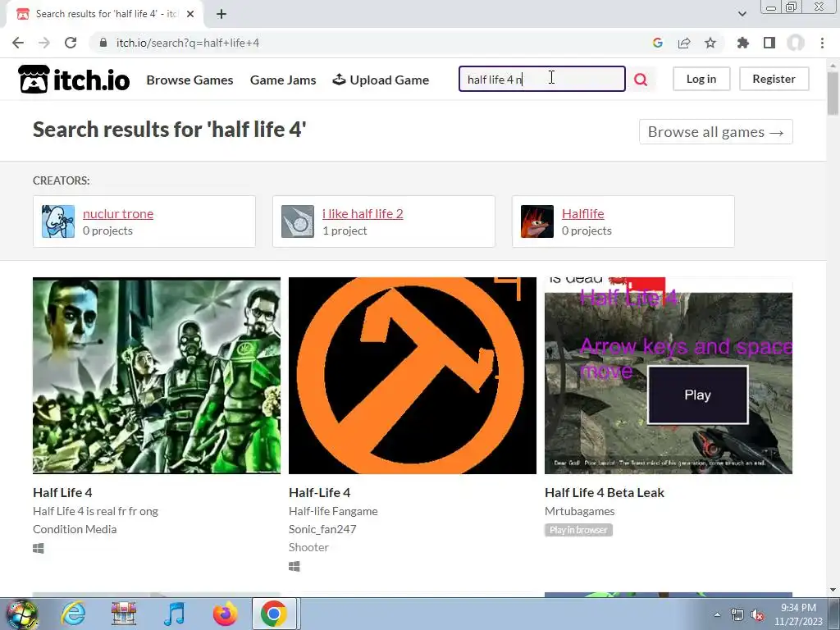The width and height of the screenshot is (840, 630).
Task: Click the muted volume tray icon
Action: tap(757, 615)
